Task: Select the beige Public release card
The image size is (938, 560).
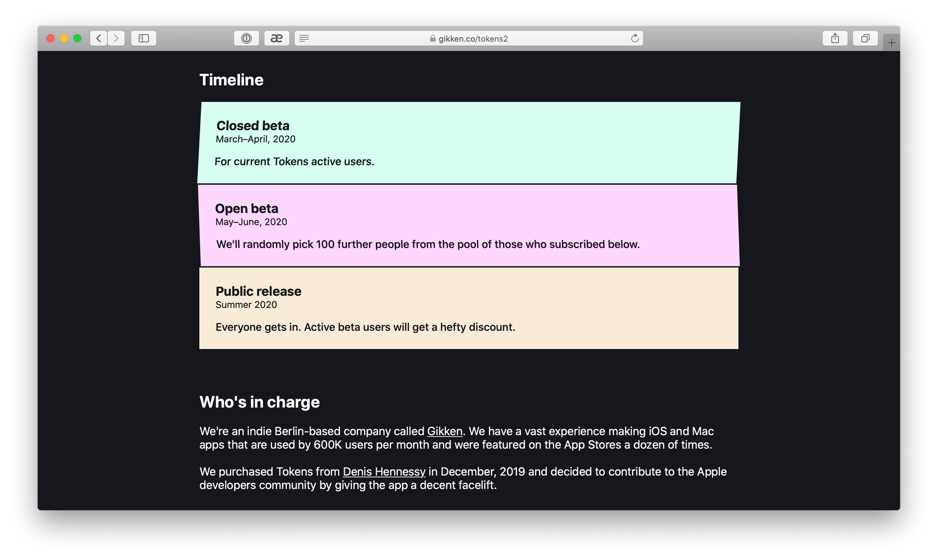Action: tap(469, 308)
